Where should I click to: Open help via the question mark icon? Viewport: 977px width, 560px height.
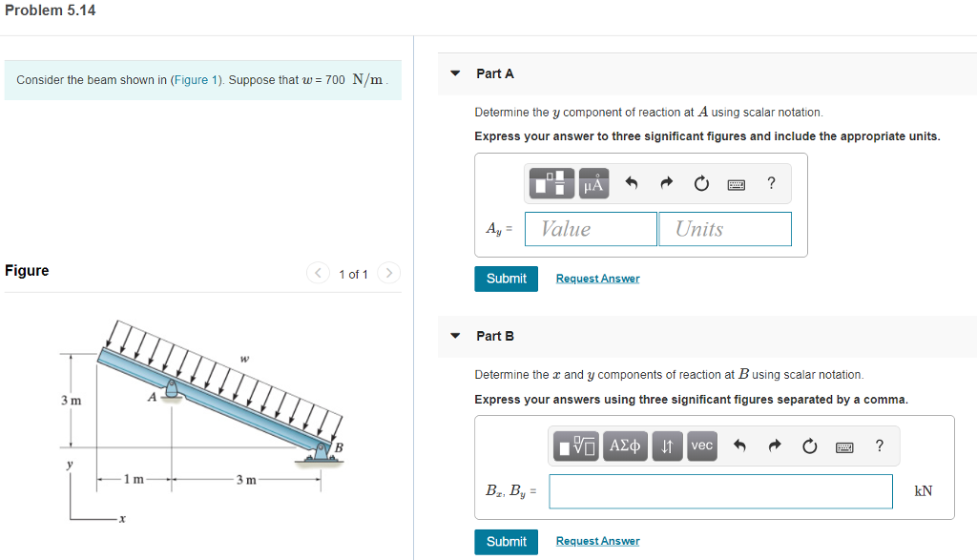(x=771, y=183)
